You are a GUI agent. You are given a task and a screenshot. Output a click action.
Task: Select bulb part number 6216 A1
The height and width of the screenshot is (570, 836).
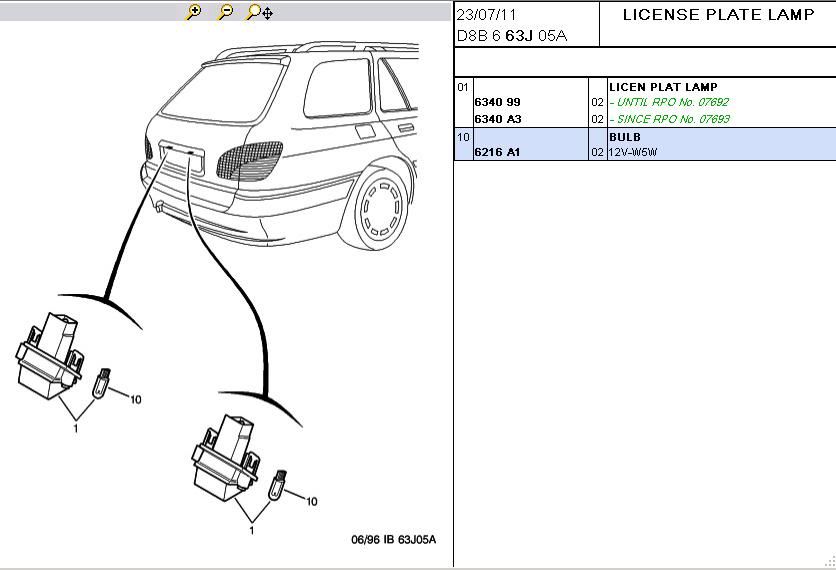(x=497, y=153)
